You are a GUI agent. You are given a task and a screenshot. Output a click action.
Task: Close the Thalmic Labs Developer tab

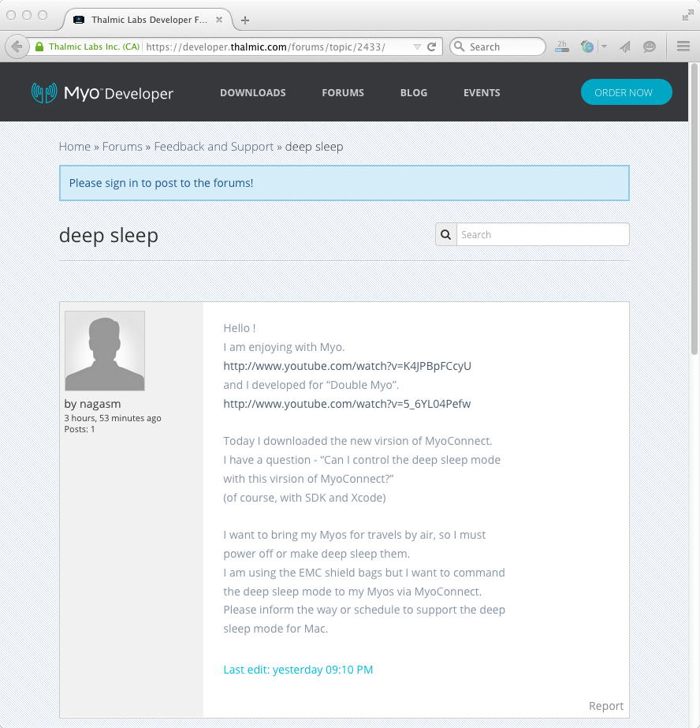pyautogui.click(x=219, y=20)
